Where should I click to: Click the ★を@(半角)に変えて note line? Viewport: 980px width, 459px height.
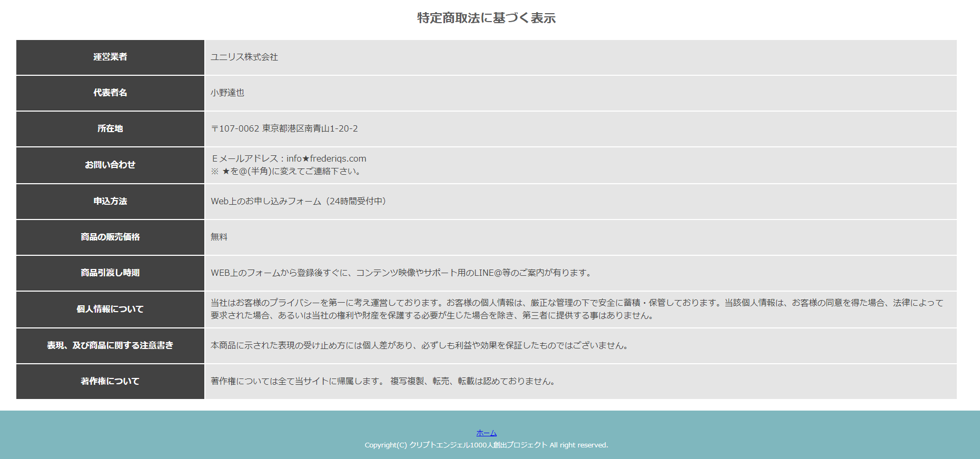[x=286, y=171]
